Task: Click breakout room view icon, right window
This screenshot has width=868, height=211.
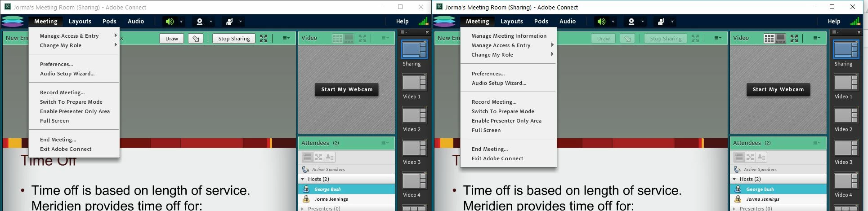Action: (x=750, y=157)
